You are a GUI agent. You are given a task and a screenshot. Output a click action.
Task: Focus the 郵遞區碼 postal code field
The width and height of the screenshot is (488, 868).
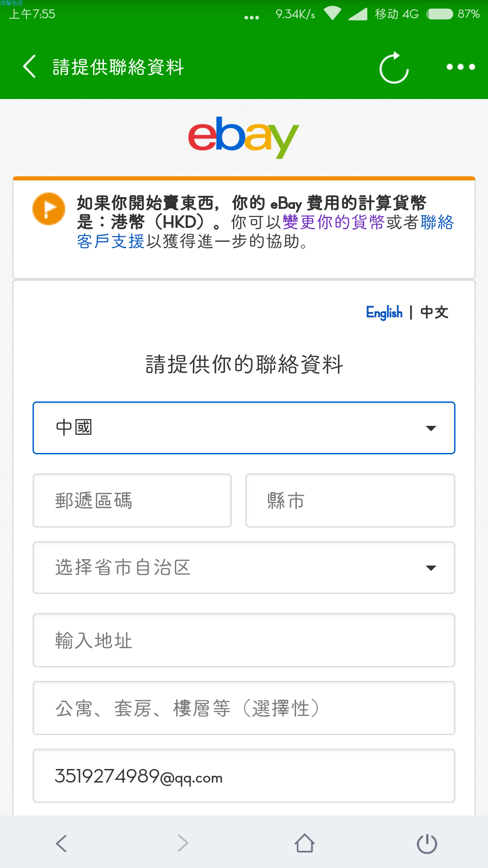coord(132,500)
